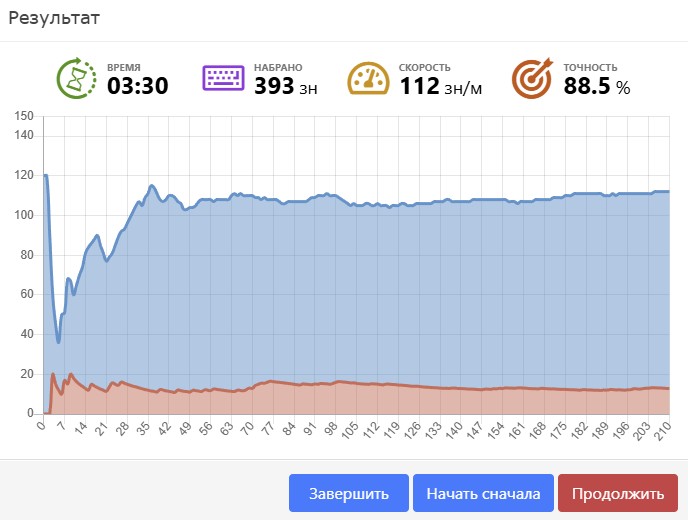
Task: Click the 80 label on the y-axis
Action: coord(28,255)
